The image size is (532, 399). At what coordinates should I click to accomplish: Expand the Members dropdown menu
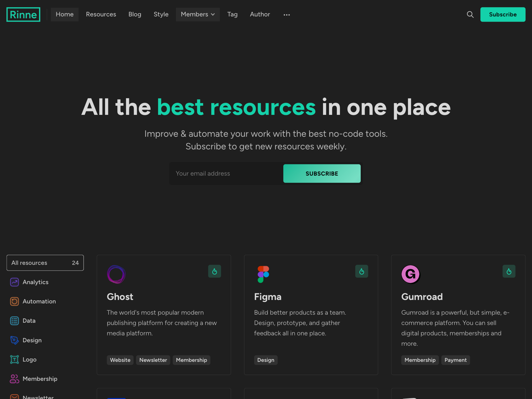[197, 14]
